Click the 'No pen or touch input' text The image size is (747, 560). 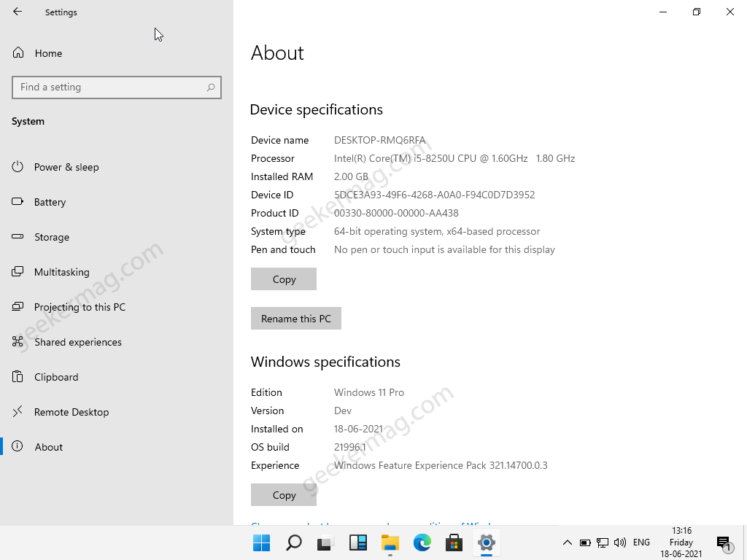pos(444,249)
